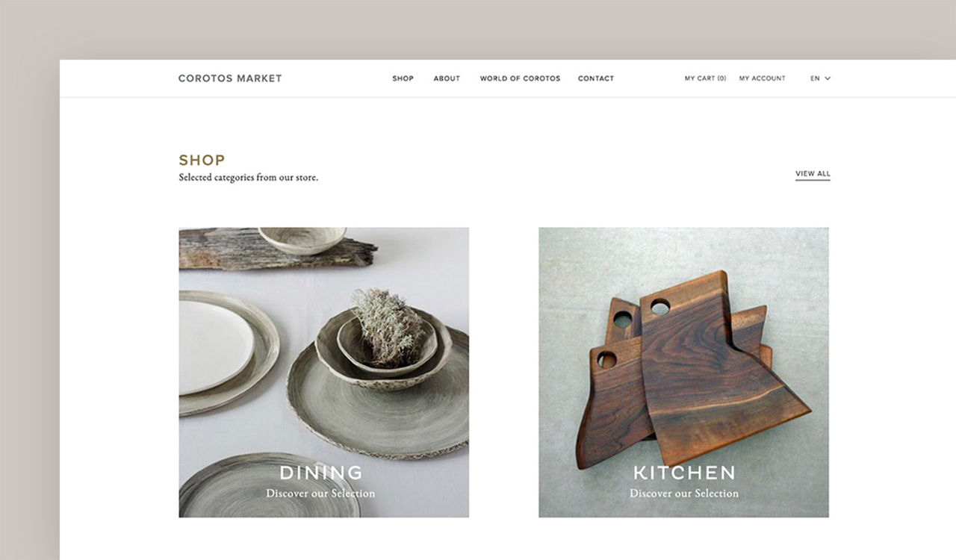Open the Kitchen category image
956x560 pixels.
click(x=683, y=373)
